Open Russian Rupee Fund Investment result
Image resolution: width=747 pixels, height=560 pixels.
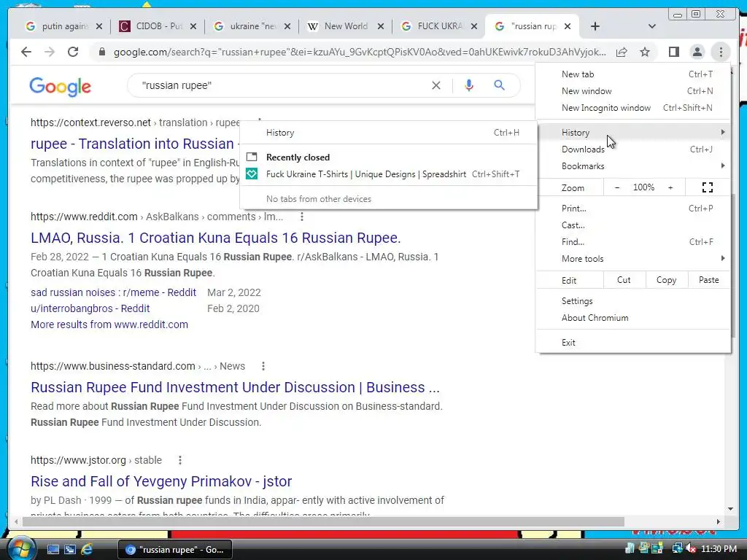tap(235, 387)
